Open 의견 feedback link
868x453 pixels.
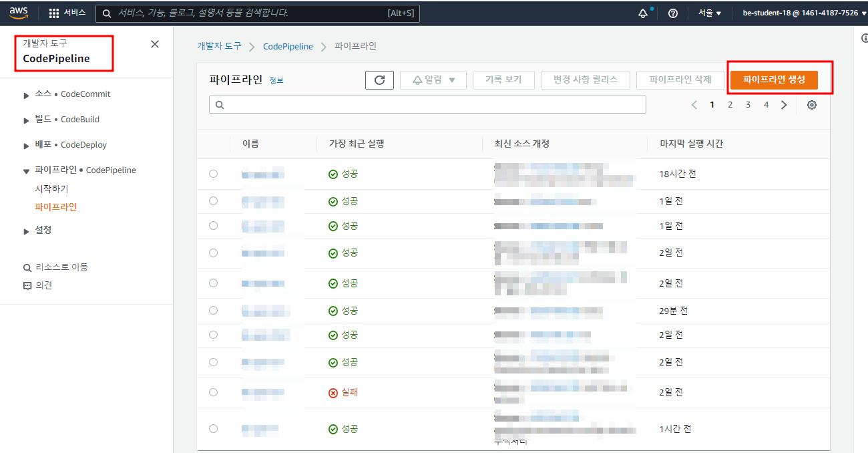[x=38, y=285]
